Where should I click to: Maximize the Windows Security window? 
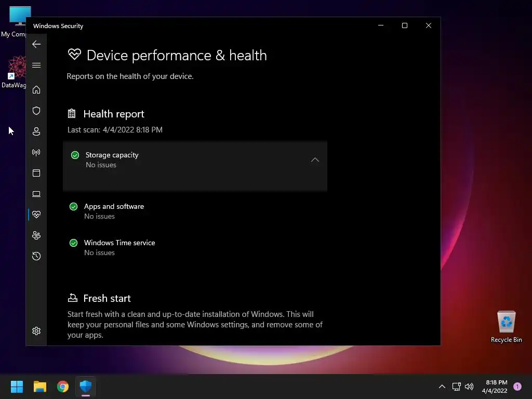pos(404,25)
